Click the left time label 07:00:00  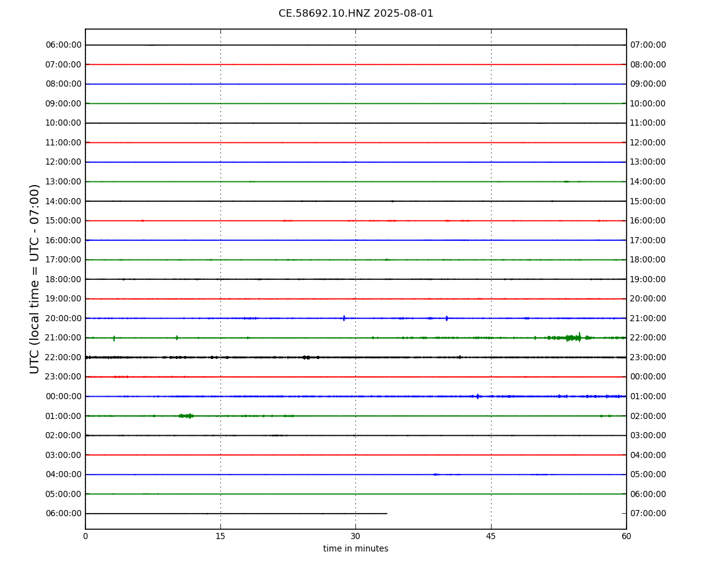64,64
